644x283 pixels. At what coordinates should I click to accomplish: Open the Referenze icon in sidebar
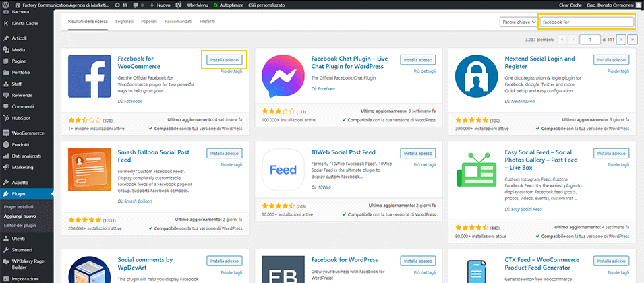[6, 95]
